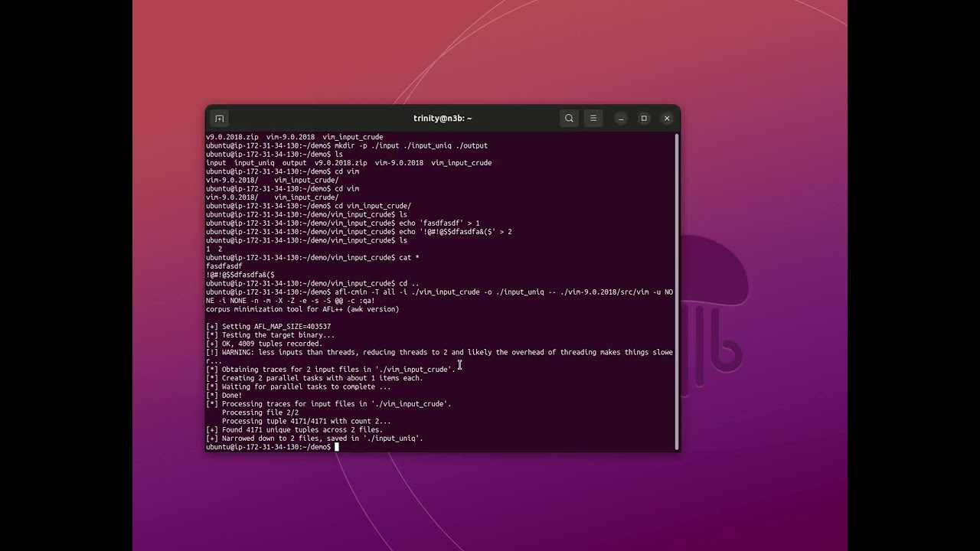The height and width of the screenshot is (551, 980).
Task: Close the terminal window
Action: (667, 119)
